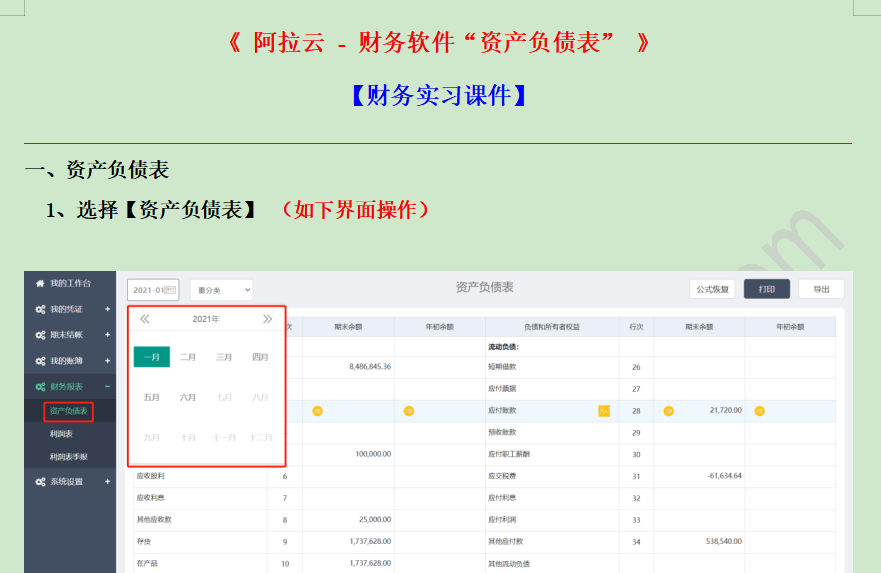The height and width of the screenshot is (573, 881).
Task: Click the green gear icon beside 财务报表
Action: tap(40, 386)
